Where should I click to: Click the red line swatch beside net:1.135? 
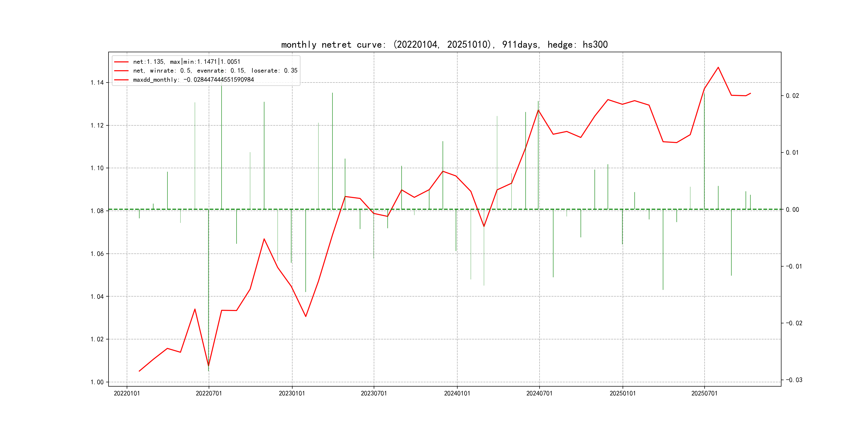coord(121,62)
